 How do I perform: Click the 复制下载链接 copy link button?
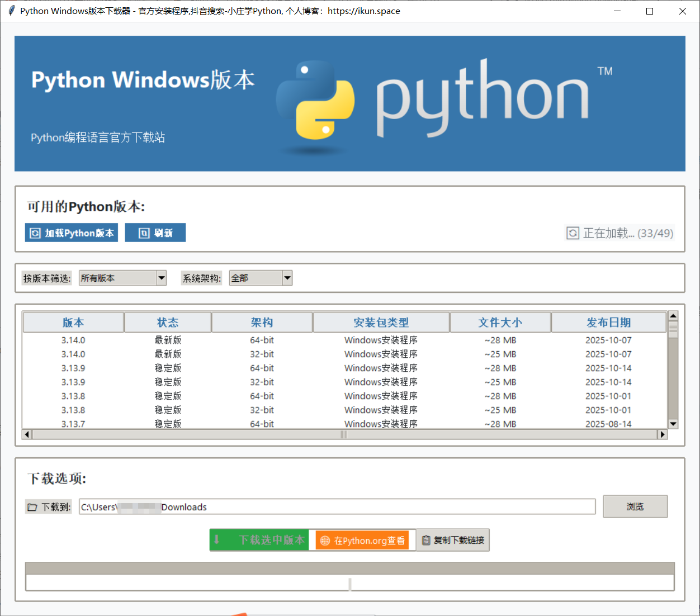(x=453, y=541)
